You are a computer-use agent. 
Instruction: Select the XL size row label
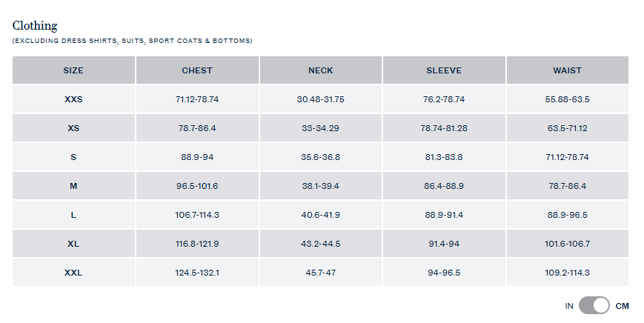[73, 244]
